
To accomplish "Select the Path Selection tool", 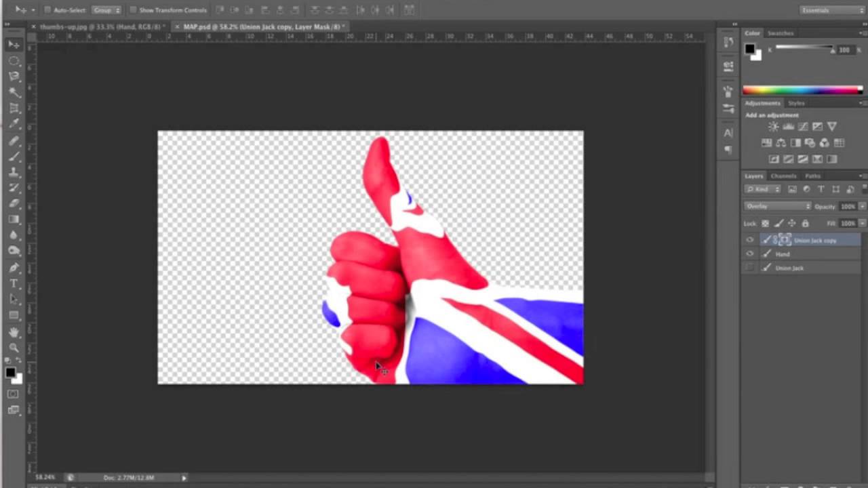I will [14, 300].
